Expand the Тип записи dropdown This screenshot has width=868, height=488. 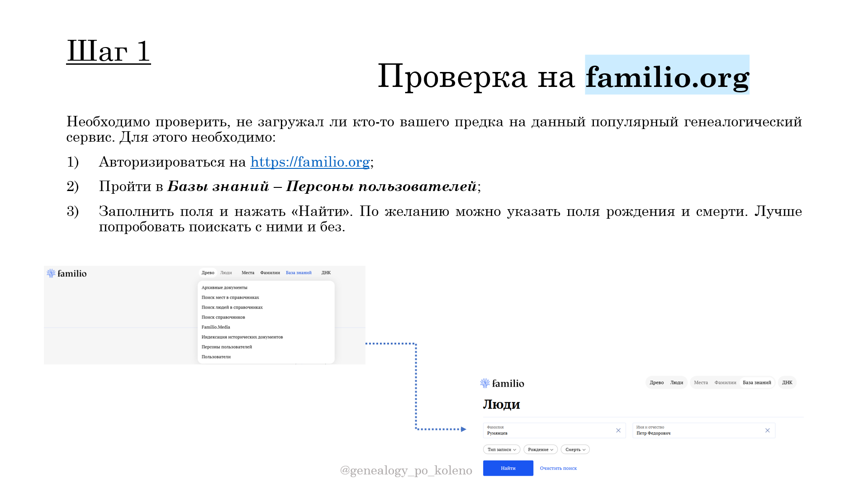(502, 450)
